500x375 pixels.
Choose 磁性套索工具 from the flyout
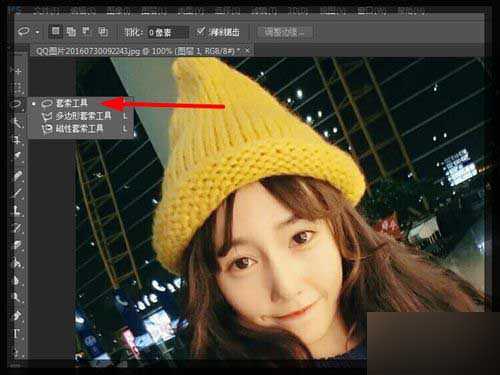[x=81, y=129]
